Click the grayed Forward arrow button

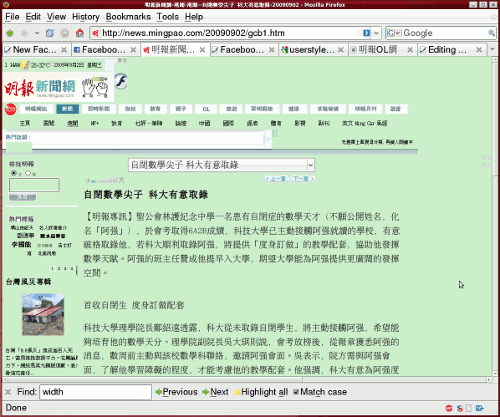point(24,33)
